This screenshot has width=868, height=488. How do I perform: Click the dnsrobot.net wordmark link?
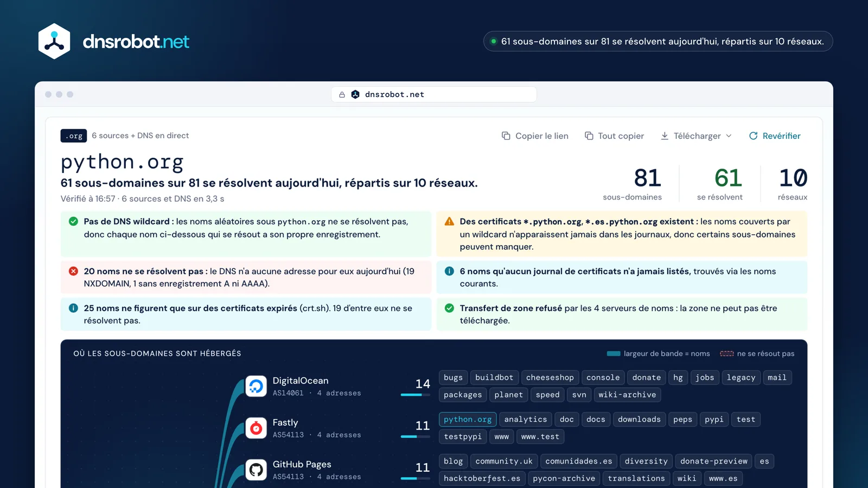pos(136,42)
